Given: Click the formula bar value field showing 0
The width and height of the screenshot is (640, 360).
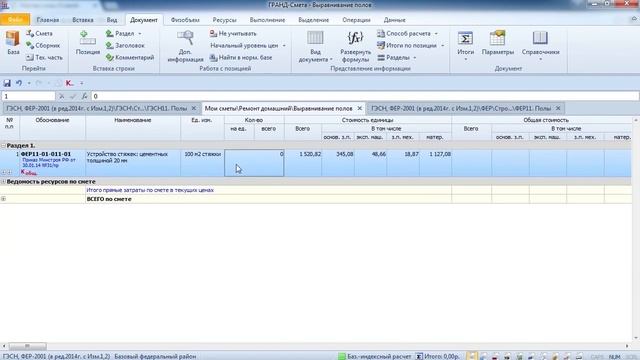Looking at the screenshot, I should point(365,96).
